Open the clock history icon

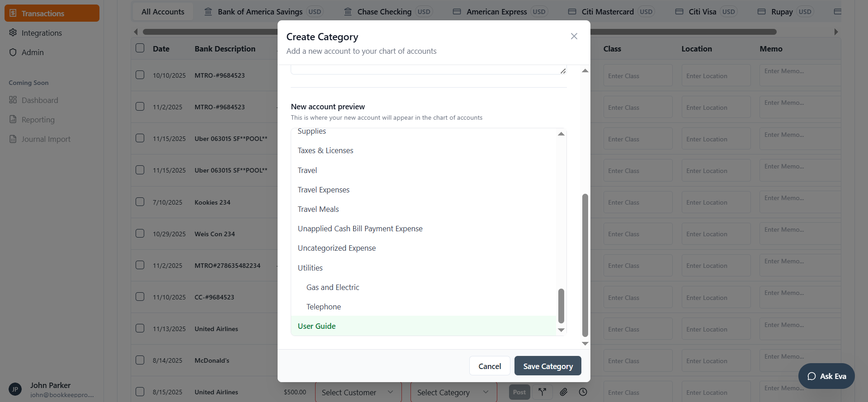[x=583, y=392]
